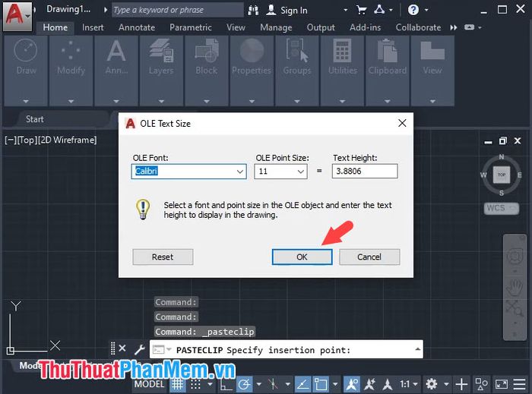
Task: Open the Autodesk App Store cart icon
Action: [362, 10]
